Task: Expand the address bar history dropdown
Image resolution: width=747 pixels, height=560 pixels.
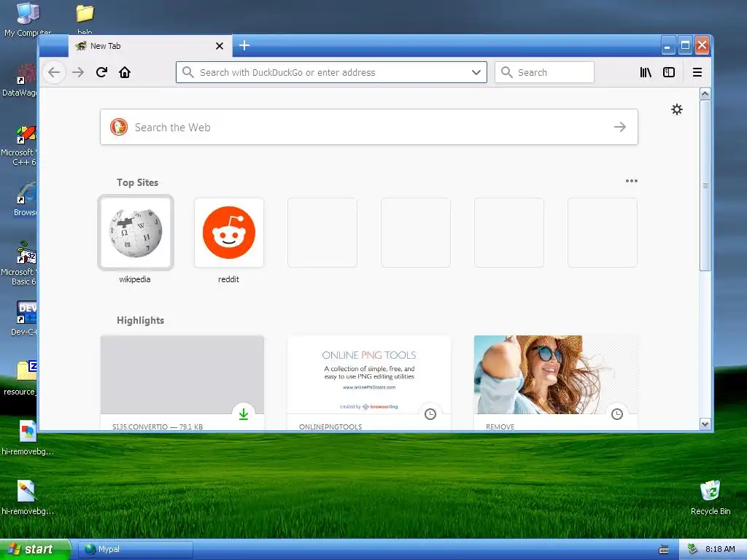Action: tap(476, 72)
